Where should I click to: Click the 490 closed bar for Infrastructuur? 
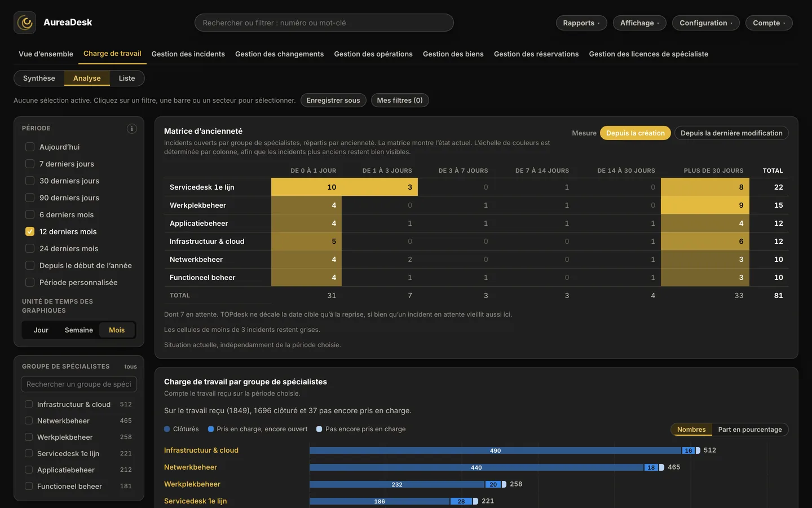click(495, 450)
